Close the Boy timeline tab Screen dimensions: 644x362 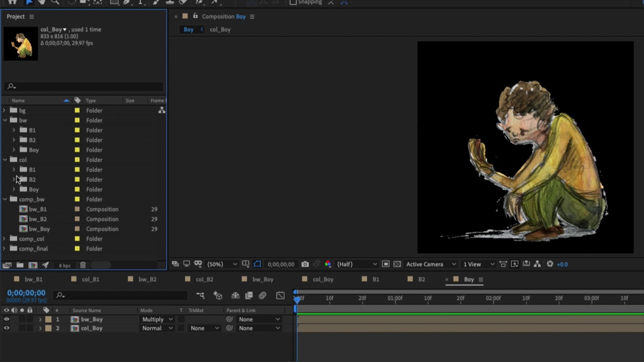click(447, 280)
